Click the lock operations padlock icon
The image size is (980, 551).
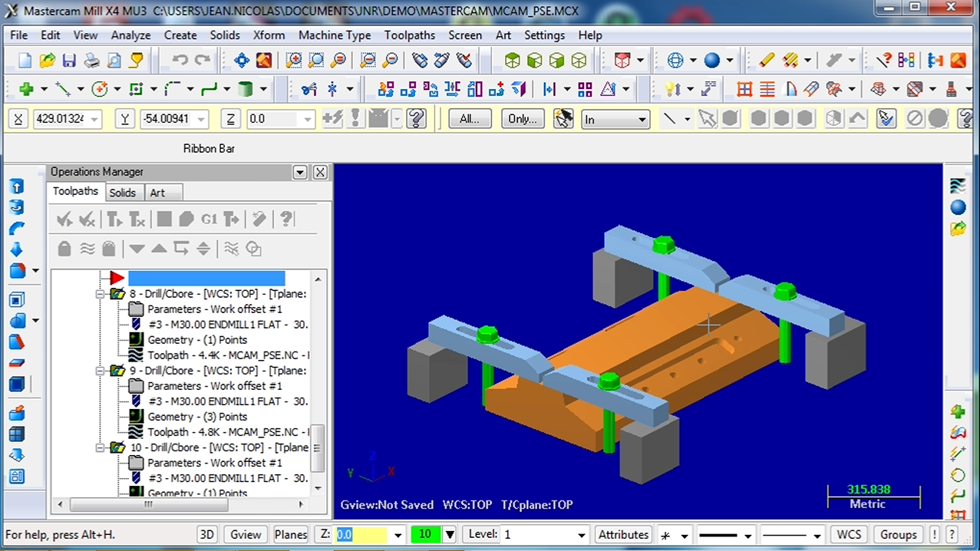[64, 248]
